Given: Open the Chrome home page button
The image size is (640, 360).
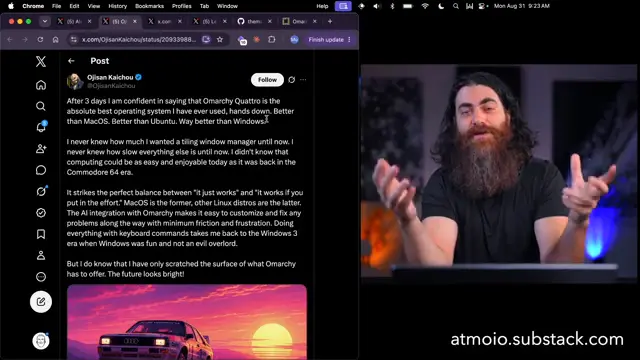Looking at the screenshot, I should pos(56,40).
